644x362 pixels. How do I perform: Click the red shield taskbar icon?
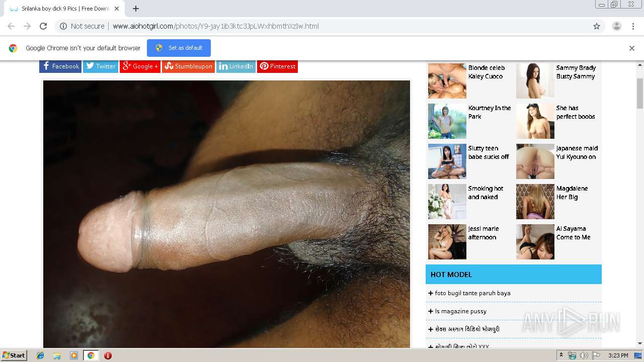click(x=108, y=355)
